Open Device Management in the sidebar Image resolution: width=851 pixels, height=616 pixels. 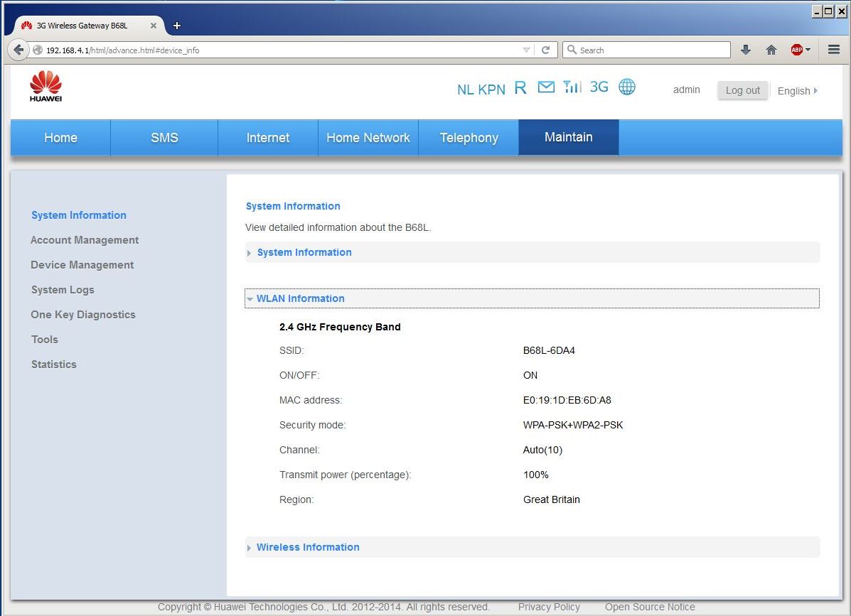pos(82,265)
